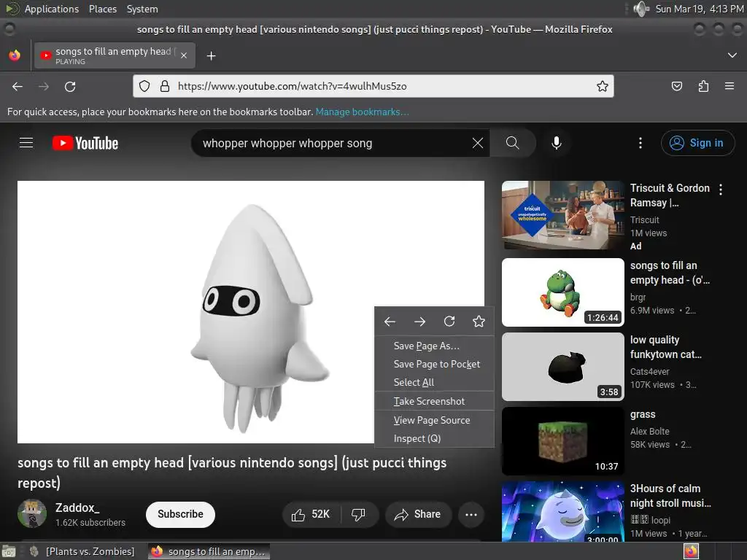This screenshot has height=560, width=747.
Task: Switch to Plants vs. Zombies taskbar window
Action: [83, 551]
